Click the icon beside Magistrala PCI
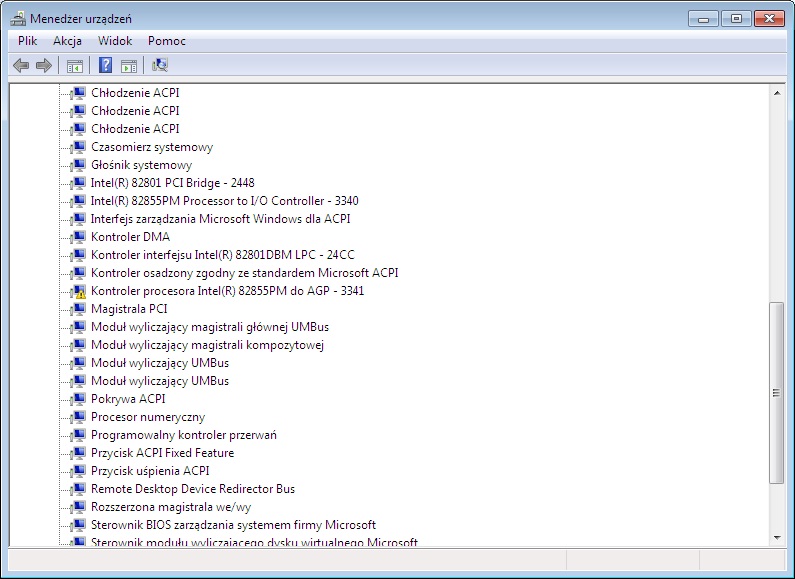Image resolution: width=795 pixels, height=579 pixels. click(x=79, y=309)
